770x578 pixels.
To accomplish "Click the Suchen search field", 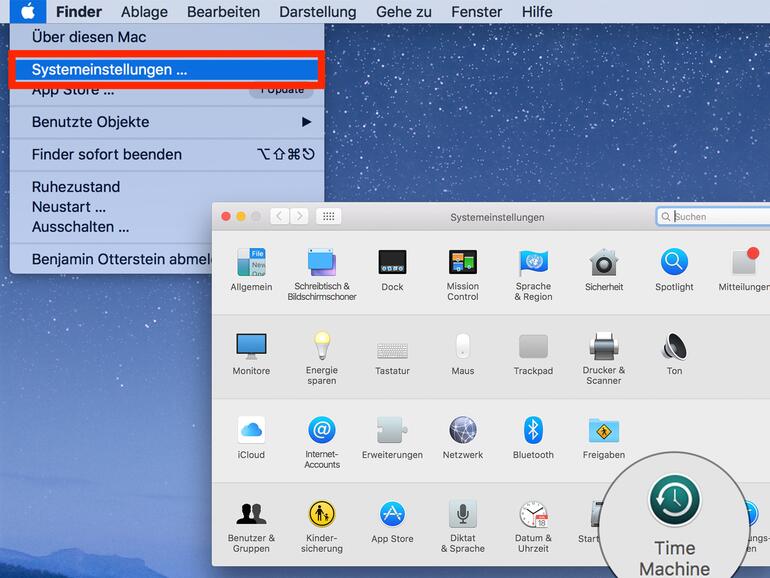I will coord(714,217).
